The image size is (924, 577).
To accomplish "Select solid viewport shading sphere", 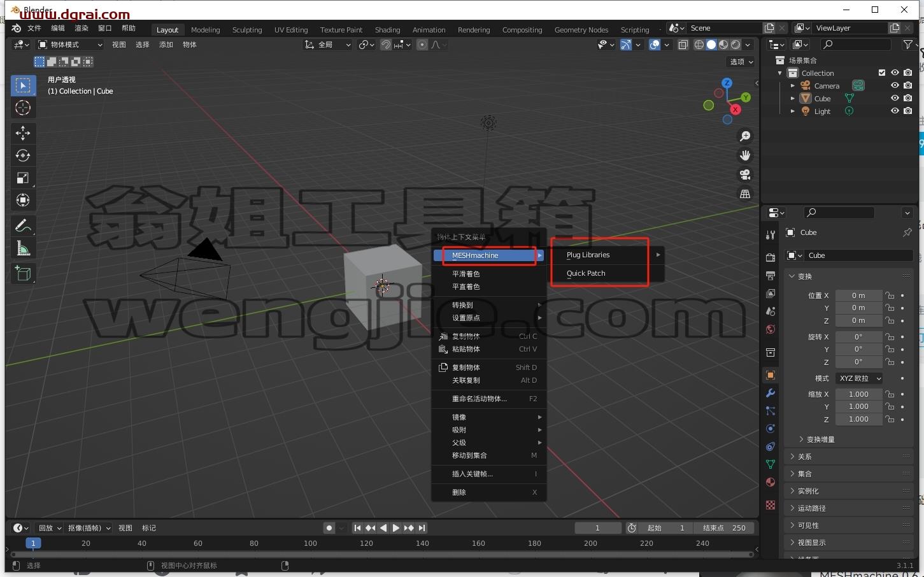I will click(711, 45).
